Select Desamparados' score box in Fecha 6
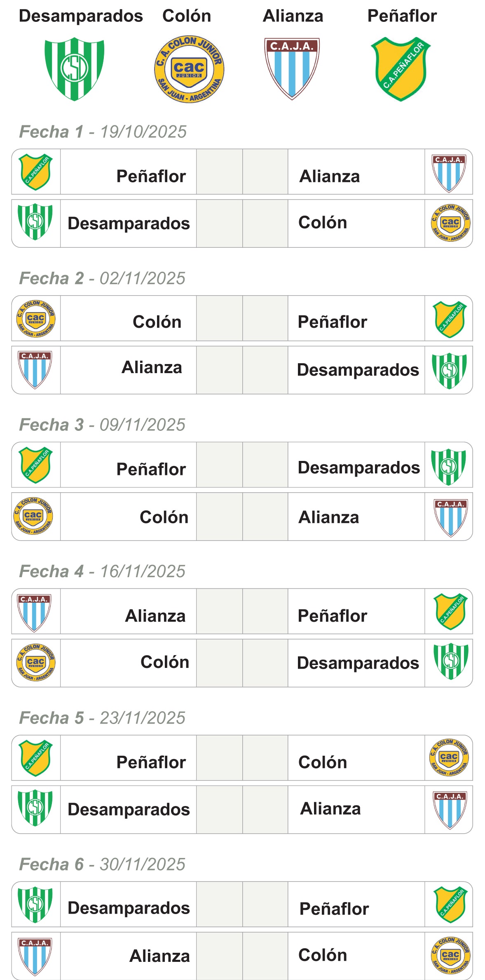Screen dimensions: 485x980 pyautogui.click(x=219, y=905)
